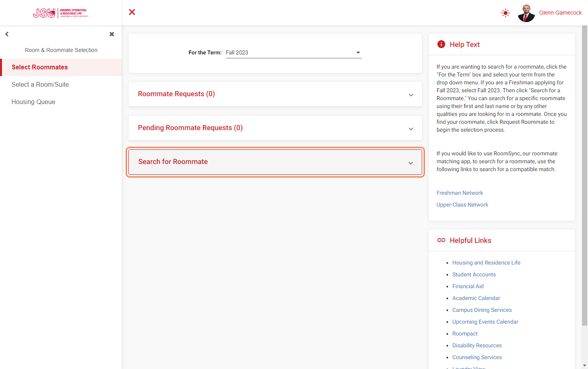Open the Select a Room/Suite menu item
Image resolution: width=588 pixels, height=369 pixels.
tap(61, 85)
